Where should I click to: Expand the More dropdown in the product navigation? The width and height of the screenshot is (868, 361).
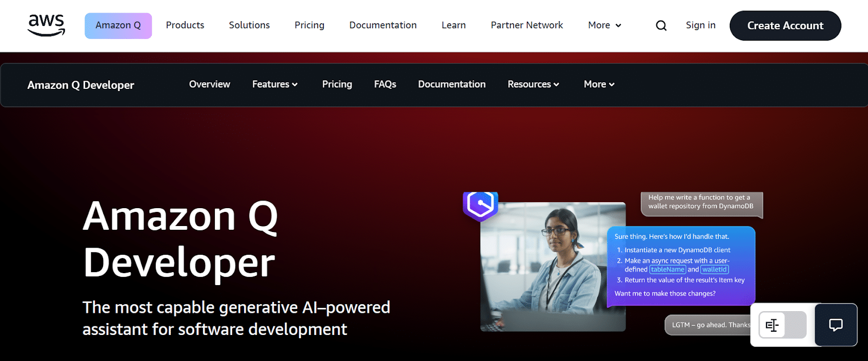(x=599, y=85)
